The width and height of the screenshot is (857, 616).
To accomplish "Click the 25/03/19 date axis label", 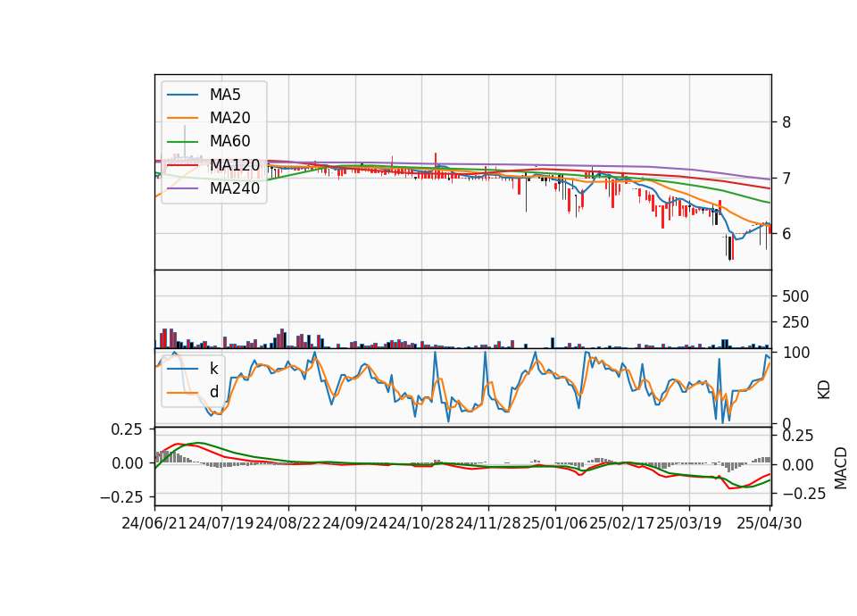I will pos(688,523).
